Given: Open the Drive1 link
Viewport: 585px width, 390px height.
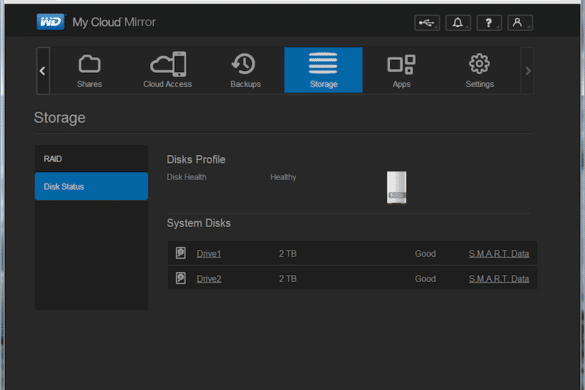Looking at the screenshot, I should (x=209, y=254).
